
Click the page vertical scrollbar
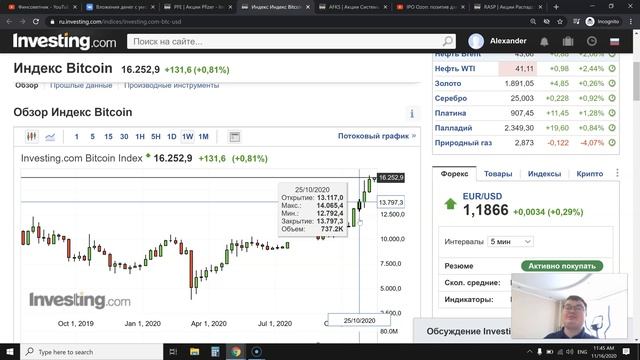point(636,80)
